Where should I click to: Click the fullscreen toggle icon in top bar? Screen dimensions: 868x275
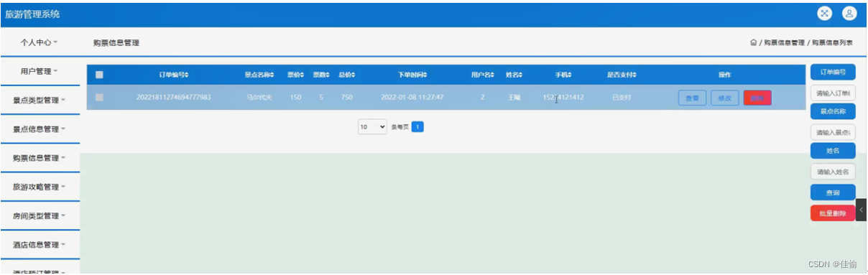pos(824,13)
